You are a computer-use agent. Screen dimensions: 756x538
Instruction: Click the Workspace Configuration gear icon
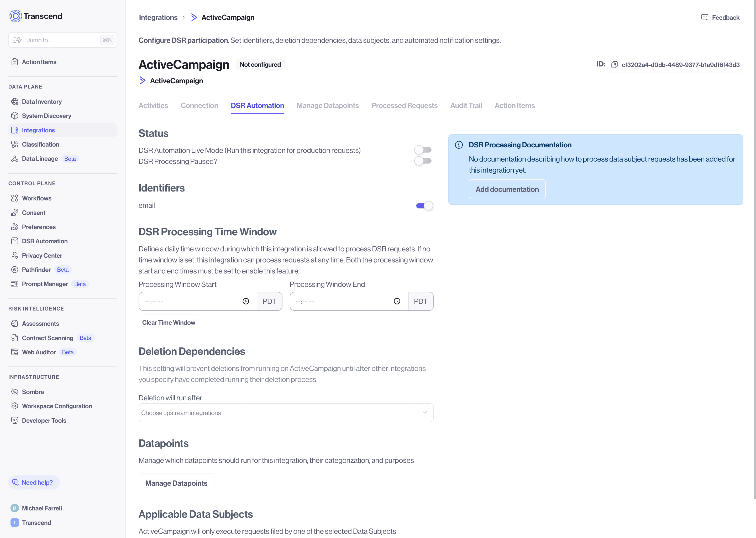[x=14, y=406]
